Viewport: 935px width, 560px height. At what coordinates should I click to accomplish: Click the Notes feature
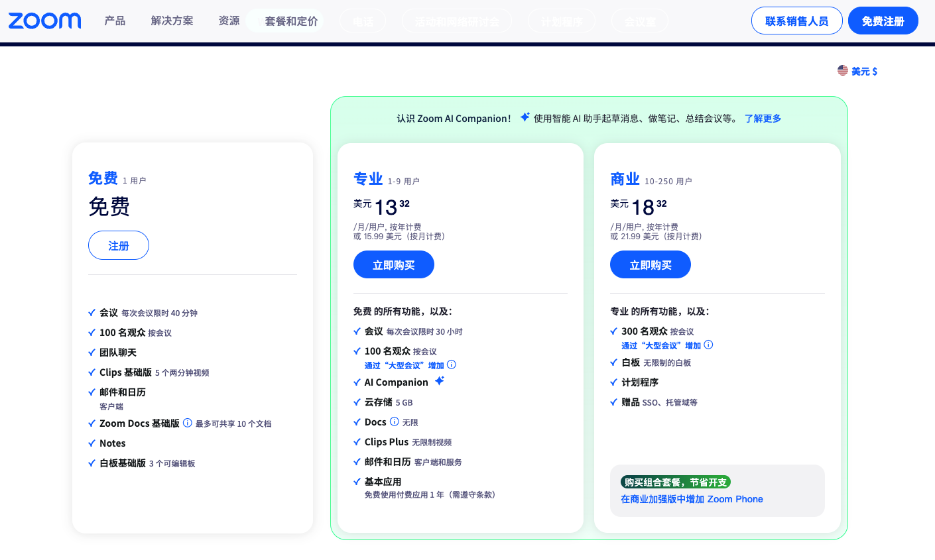pyautogui.click(x=113, y=443)
